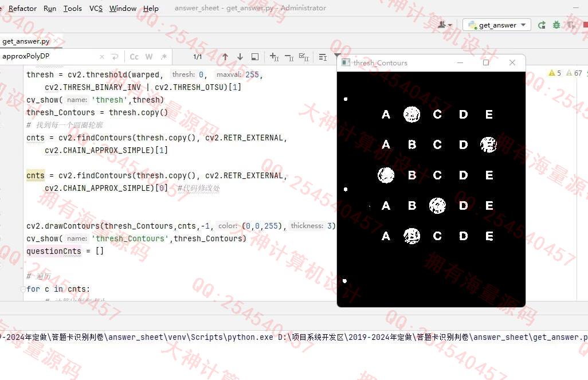Toggle Regex search option
Screen dimensions: 588x380
tap(164, 57)
